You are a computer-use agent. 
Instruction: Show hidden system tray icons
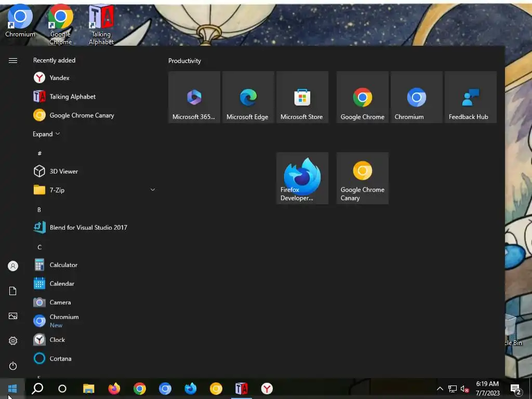(x=440, y=389)
